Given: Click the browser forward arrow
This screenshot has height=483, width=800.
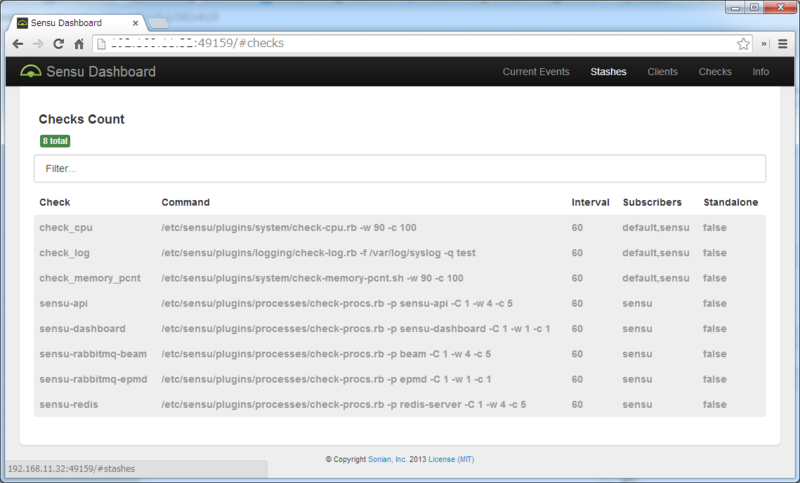Looking at the screenshot, I should point(38,44).
